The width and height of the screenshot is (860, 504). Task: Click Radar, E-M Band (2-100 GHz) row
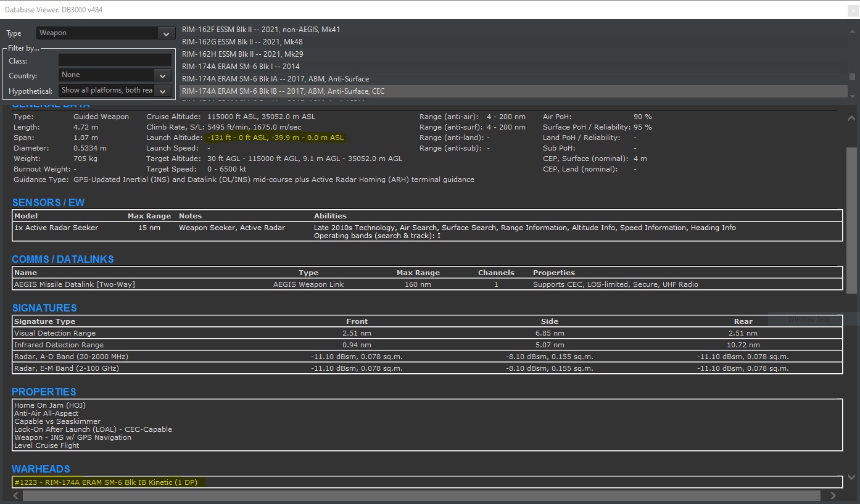[x=428, y=368]
